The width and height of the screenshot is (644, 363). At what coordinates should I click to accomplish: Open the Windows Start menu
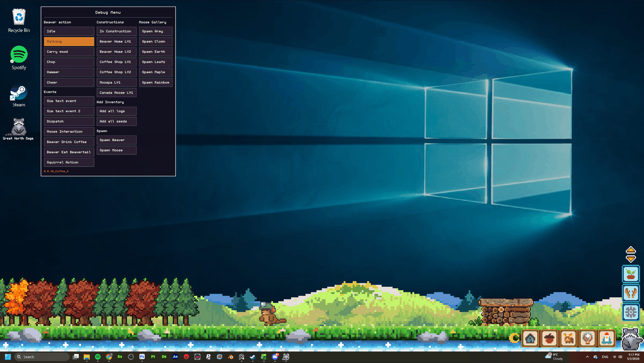pyautogui.click(x=8, y=357)
